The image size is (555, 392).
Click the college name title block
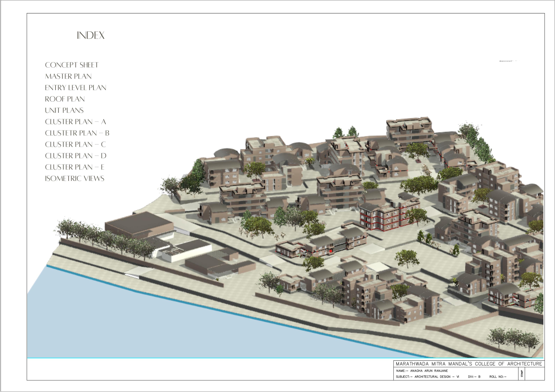pyautogui.click(x=469, y=364)
